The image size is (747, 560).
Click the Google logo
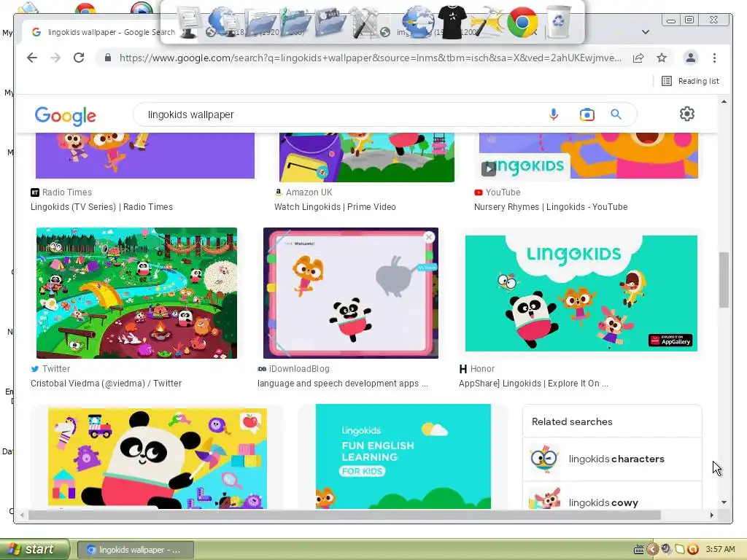coord(65,116)
